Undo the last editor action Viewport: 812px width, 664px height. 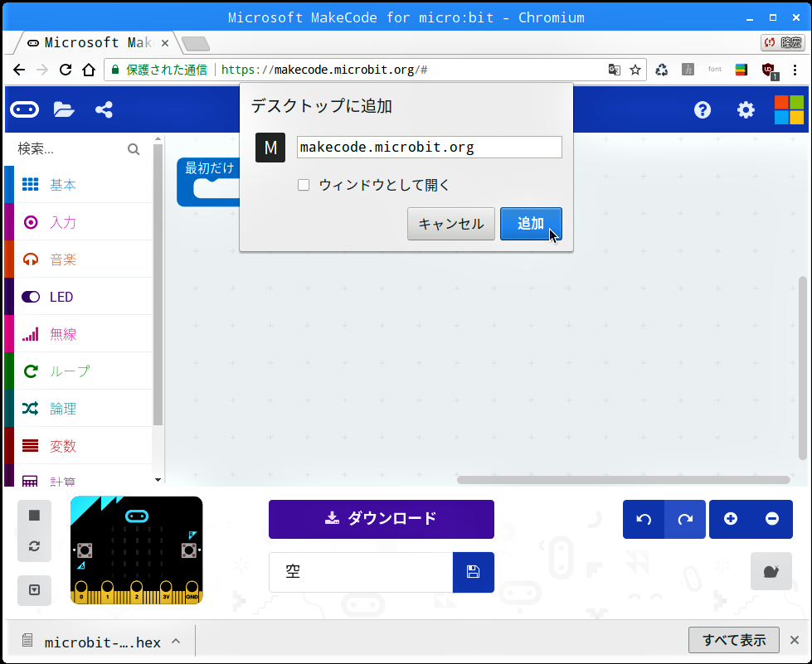pyautogui.click(x=644, y=519)
